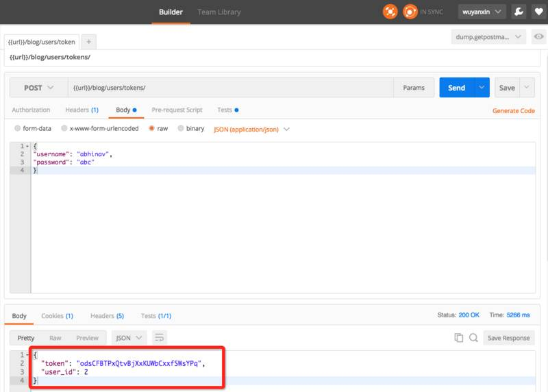Open the request Tests tab
This screenshot has width=548, height=392.
[x=227, y=110]
